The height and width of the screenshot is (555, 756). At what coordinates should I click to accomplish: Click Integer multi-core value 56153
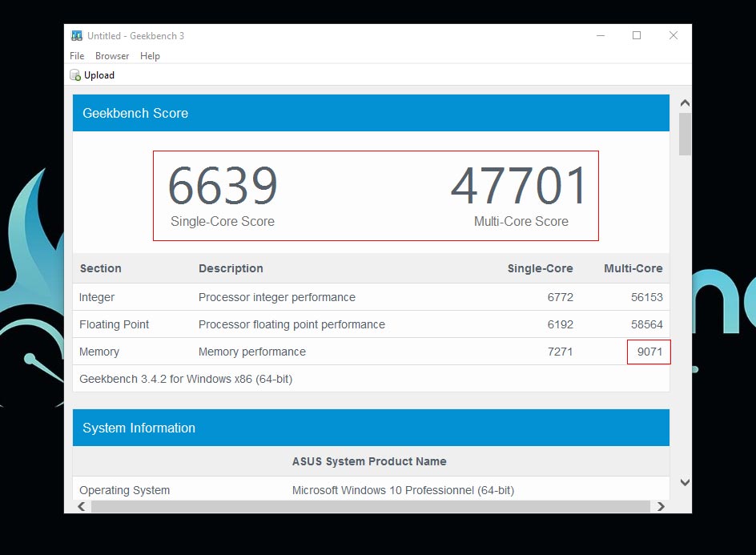[647, 297]
